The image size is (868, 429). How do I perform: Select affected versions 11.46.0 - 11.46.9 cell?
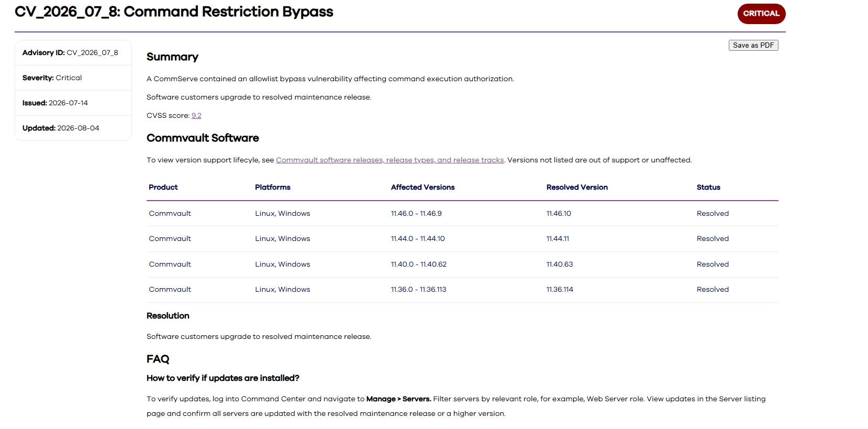[416, 214]
